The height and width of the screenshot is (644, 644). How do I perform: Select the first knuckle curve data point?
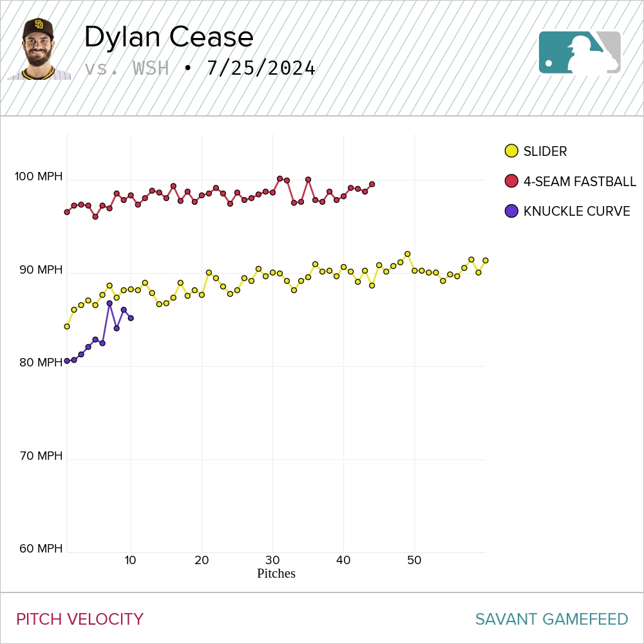coord(67,361)
